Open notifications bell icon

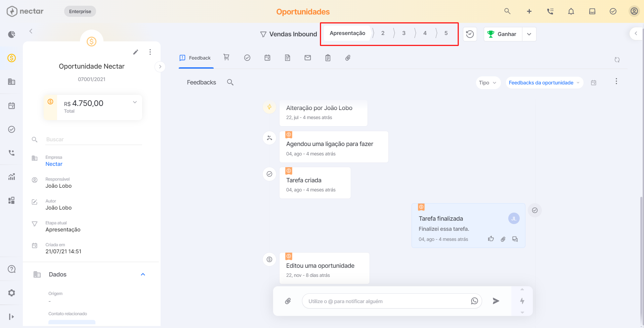[x=571, y=11]
